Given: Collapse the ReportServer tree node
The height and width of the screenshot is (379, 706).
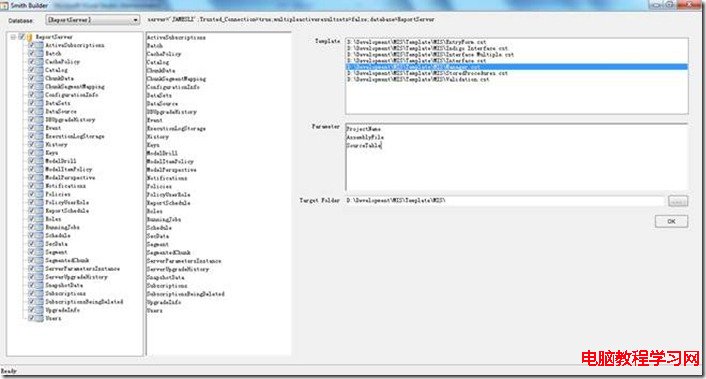Looking at the screenshot, I should coord(13,37).
